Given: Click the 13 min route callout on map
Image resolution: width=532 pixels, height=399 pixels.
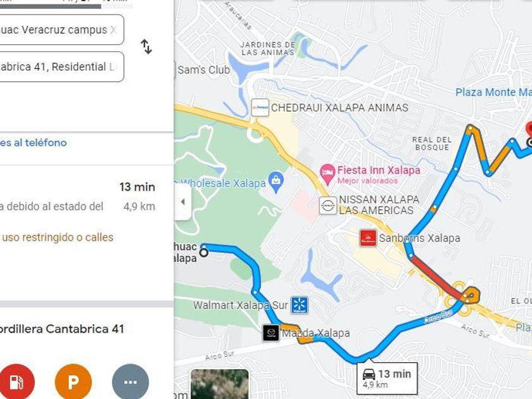Looking at the screenshot, I should click(x=387, y=379).
